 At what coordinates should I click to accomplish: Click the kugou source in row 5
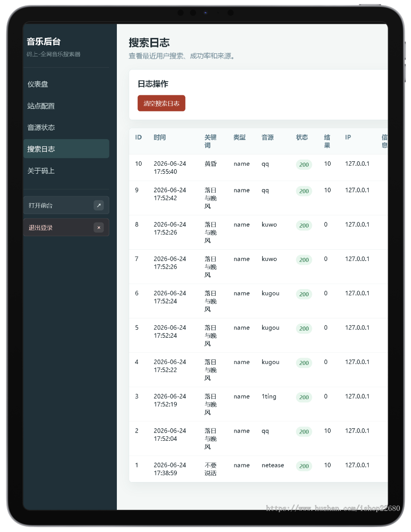tap(270, 328)
